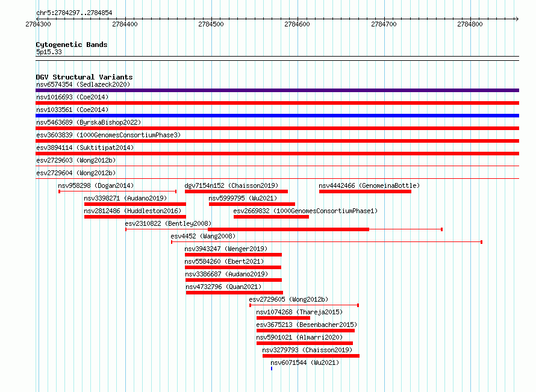Click dgv7154n152 (Chaisson2019) label
This screenshot has height=392, width=536.
tap(231, 185)
